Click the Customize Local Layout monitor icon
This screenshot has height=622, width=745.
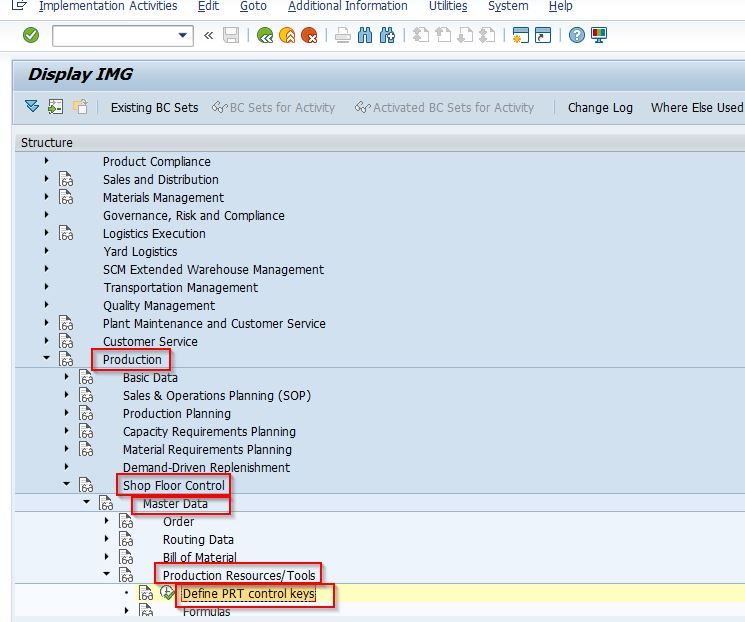click(599, 35)
